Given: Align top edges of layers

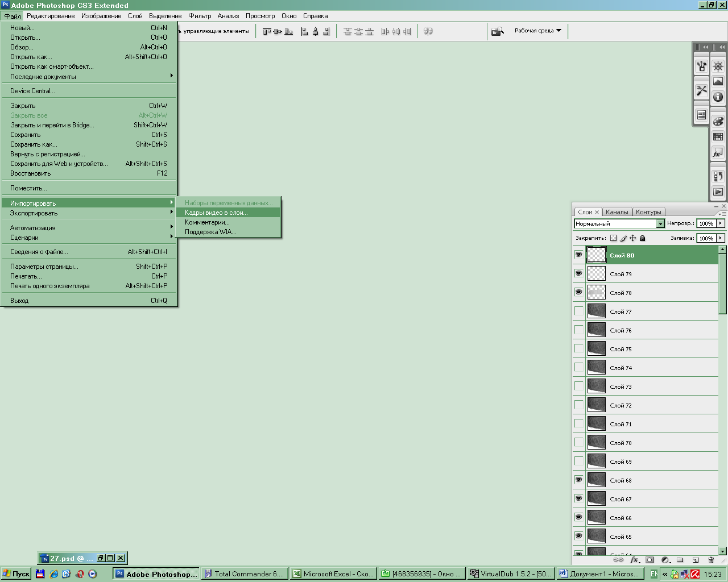Looking at the screenshot, I should tap(267, 31).
